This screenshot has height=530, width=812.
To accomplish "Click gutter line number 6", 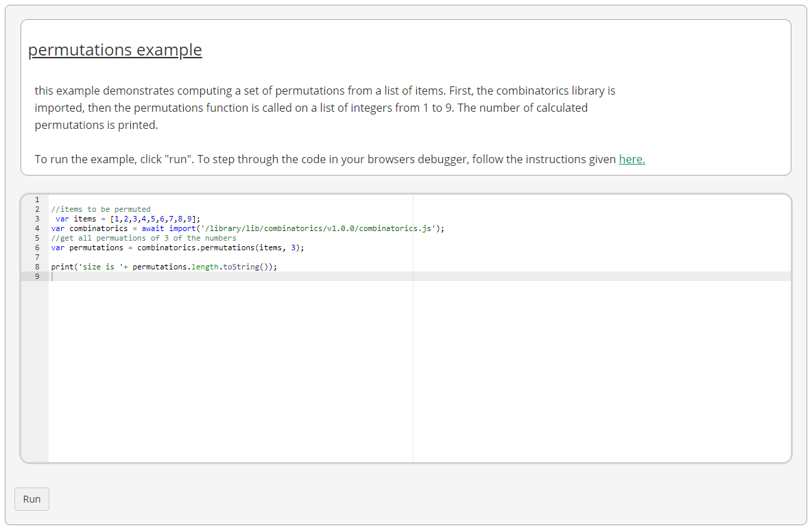I will click(36, 248).
